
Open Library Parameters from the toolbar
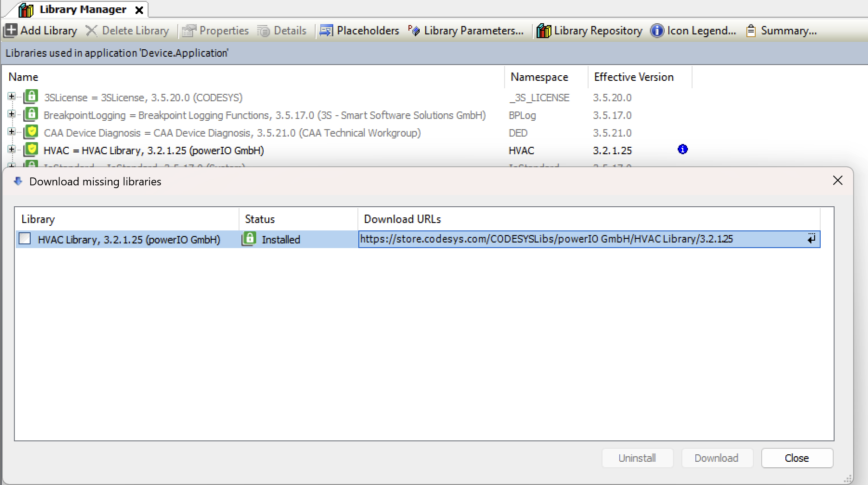466,31
